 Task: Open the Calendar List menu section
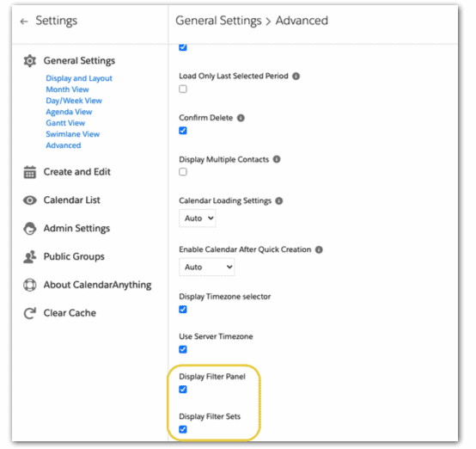click(x=71, y=200)
